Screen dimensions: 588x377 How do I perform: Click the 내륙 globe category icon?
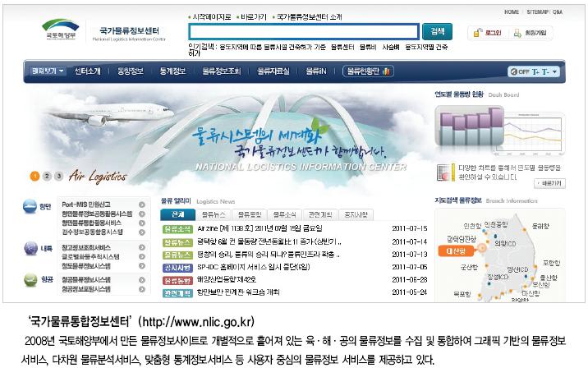point(30,248)
